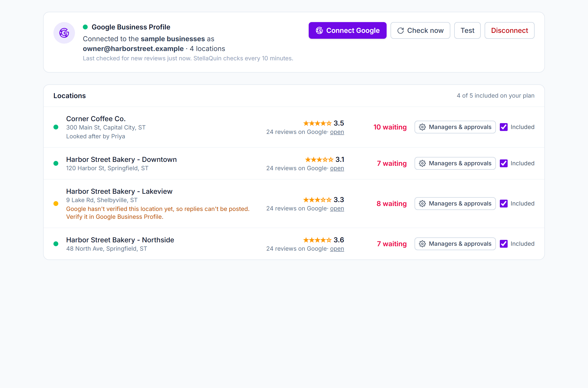588x388 pixels.
Task: Click 'Looked after by Priya' text
Action: (x=95, y=136)
